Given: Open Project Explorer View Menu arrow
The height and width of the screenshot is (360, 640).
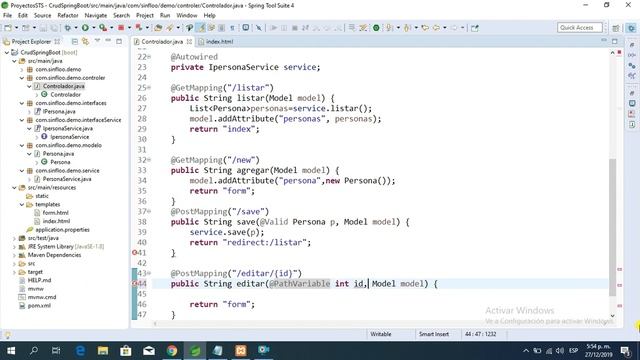Looking at the screenshot, I should [97, 41].
